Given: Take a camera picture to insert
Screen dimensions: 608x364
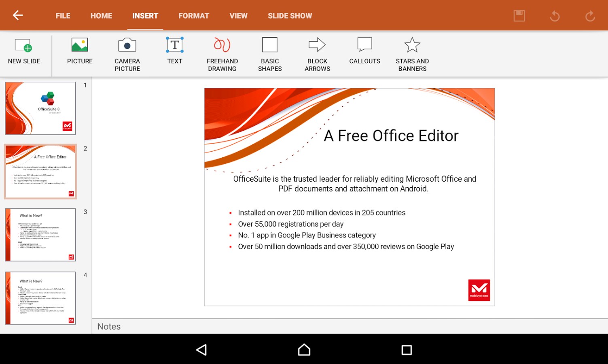Looking at the screenshot, I should point(127,53).
